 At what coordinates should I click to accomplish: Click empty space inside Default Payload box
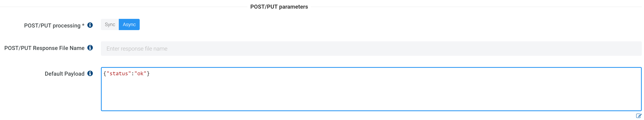coord(350,95)
